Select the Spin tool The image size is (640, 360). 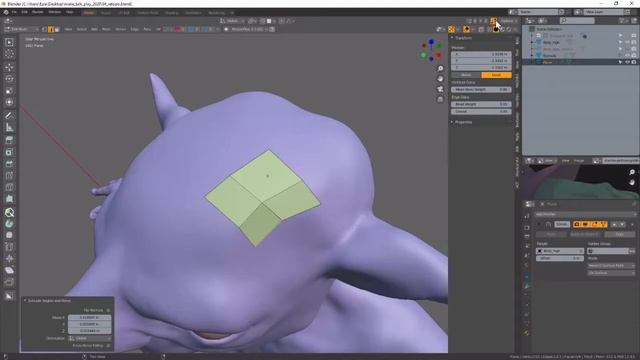coord(9,224)
